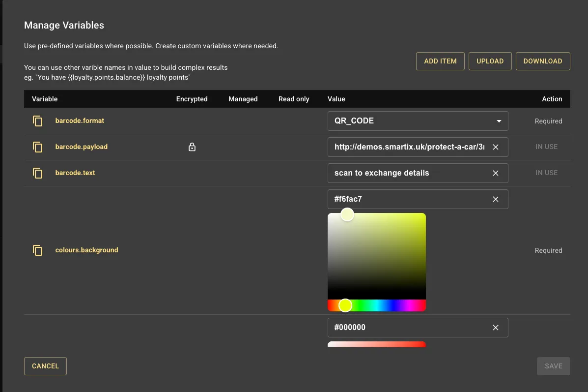Pick a colour in the yellow saturation area
The image size is (588, 392).
376,256
